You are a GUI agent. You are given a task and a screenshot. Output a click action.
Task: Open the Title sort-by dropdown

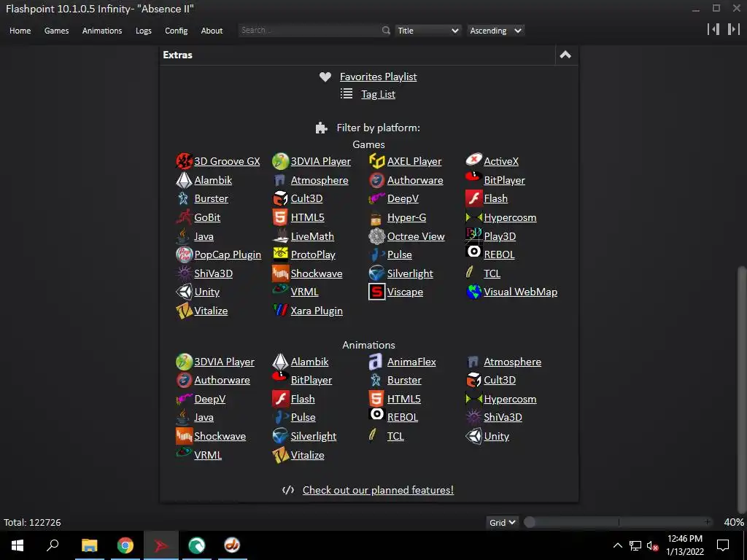pos(427,31)
